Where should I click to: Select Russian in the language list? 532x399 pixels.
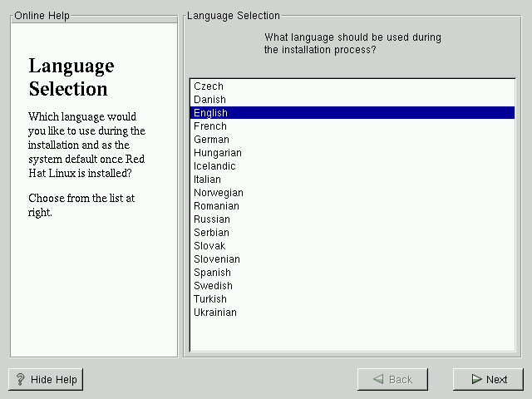point(212,219)
